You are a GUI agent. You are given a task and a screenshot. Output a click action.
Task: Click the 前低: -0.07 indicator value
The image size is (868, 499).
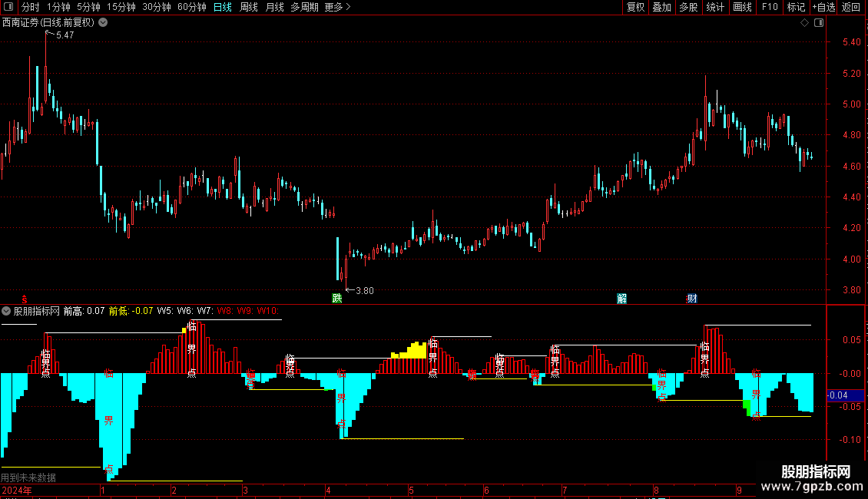click(x=131, y=311)
